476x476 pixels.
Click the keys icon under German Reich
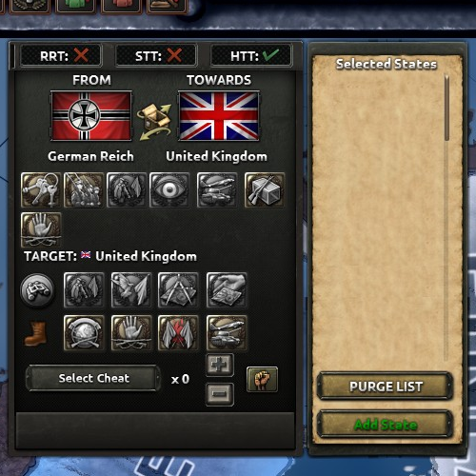tap(40, 189)
